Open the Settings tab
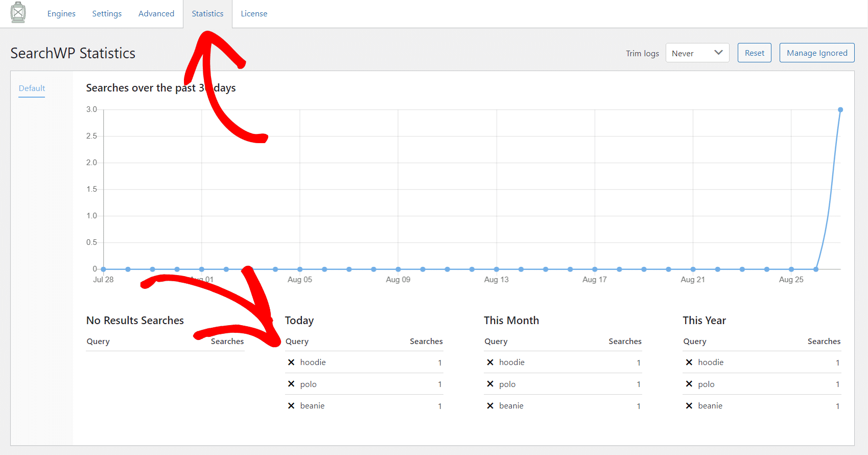Image resolution: width=868 pixels, height=455 pixels. tap(107, 14)
